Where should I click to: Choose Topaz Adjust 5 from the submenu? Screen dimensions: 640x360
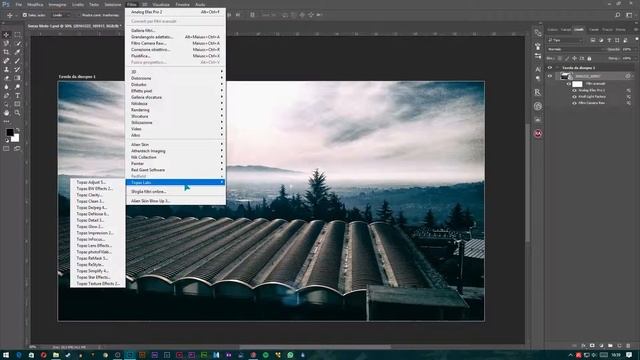98,182
